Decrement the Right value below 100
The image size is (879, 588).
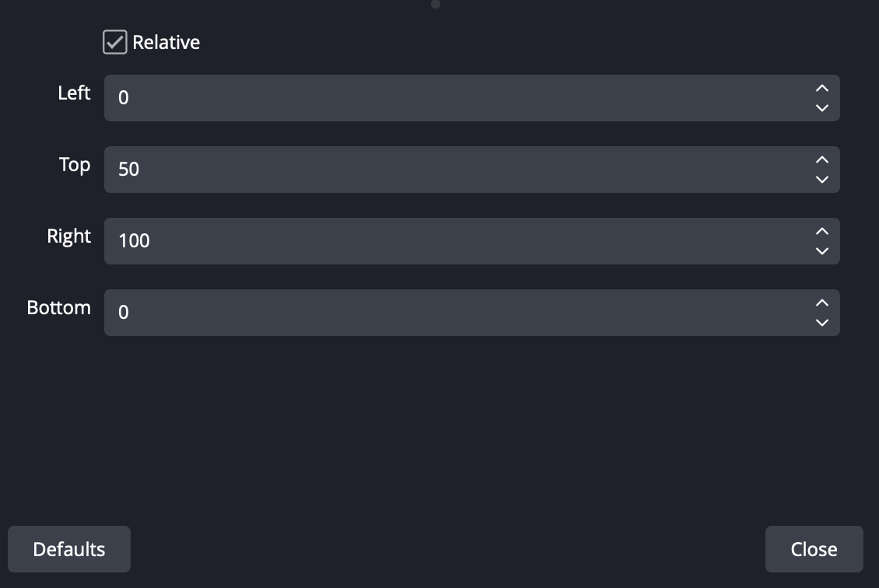pos(821,252)
